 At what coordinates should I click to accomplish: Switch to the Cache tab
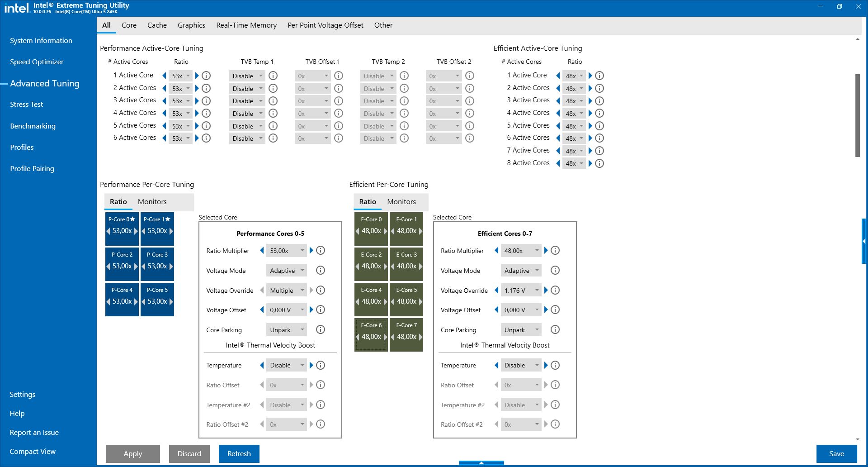[157, 25]
